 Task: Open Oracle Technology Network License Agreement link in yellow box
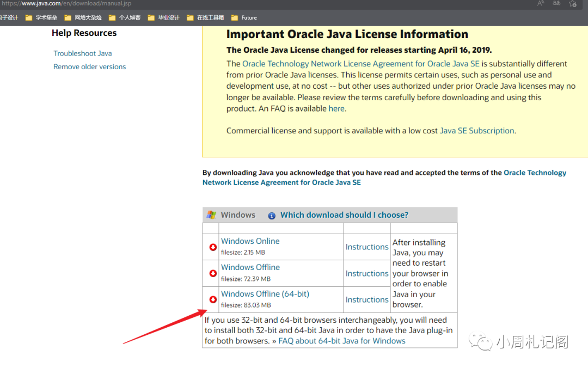361,64
